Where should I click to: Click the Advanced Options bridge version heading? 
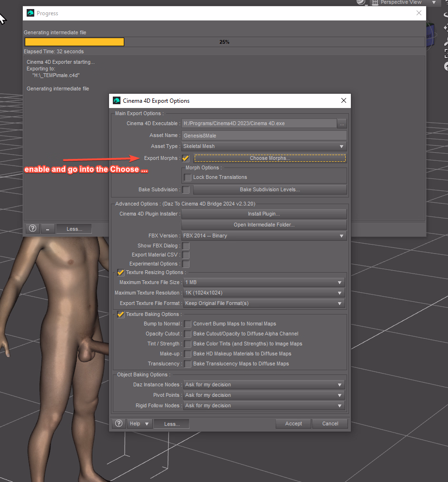pos(185,204)
